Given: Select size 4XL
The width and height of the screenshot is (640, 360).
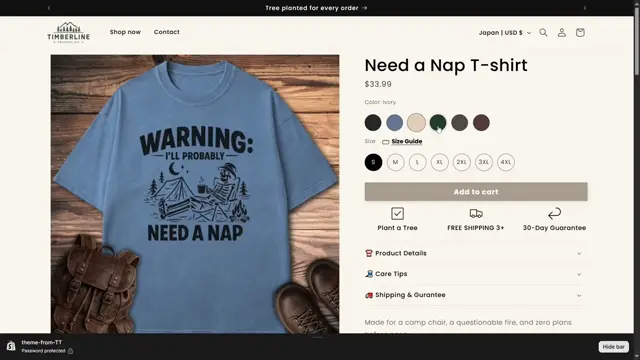Looking at the screenshot, I should click(x=505, y=162).
